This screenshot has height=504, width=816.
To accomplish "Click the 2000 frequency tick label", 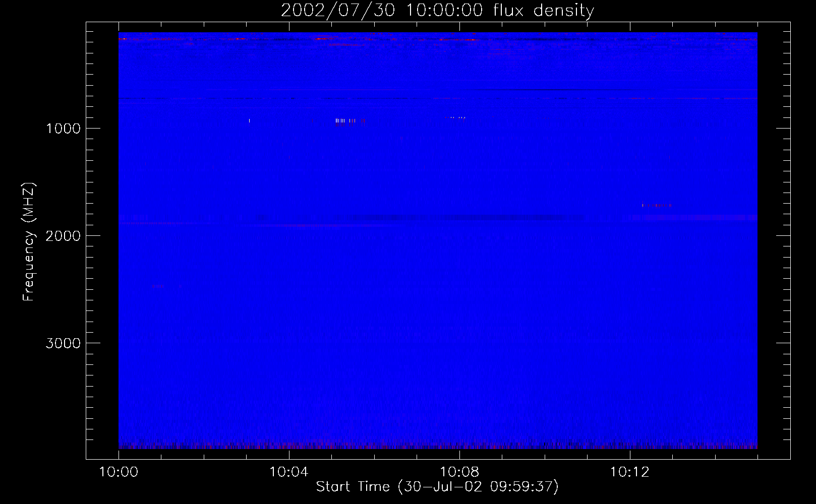I will click(x=63, y=236).
